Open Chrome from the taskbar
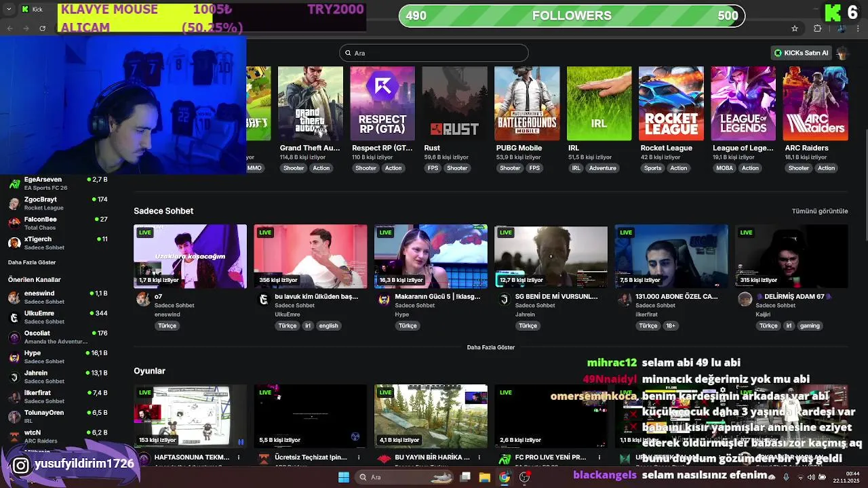This screenshot has width=868, height=488. (505, 477)
